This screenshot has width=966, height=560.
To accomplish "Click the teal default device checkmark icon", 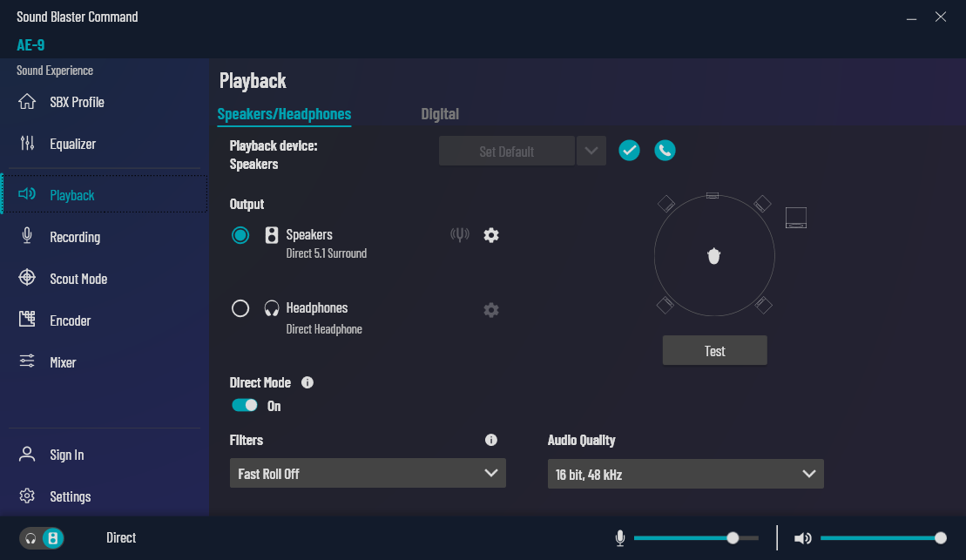I will click(x=630, y=151).
